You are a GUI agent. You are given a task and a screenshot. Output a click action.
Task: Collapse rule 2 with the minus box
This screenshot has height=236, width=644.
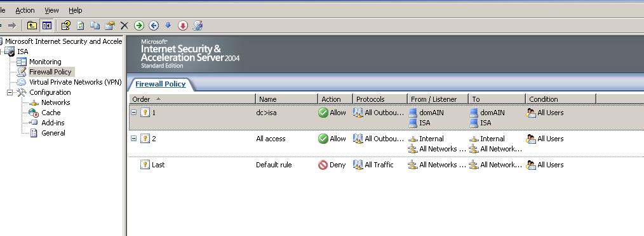pyautogui.click(x=133, y=139)
